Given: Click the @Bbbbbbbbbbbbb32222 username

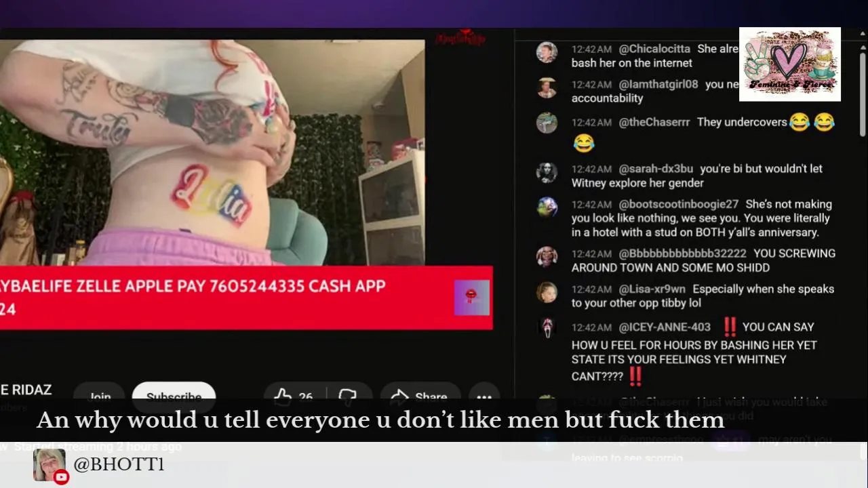Looking at the screenshot, I should click(x=682, y=253).
